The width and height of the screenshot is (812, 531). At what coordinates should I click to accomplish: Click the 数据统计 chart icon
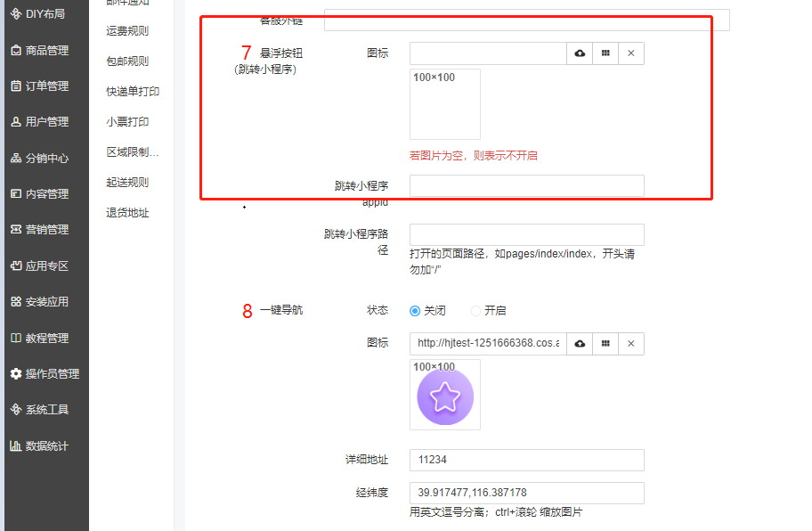click(16, 445)
